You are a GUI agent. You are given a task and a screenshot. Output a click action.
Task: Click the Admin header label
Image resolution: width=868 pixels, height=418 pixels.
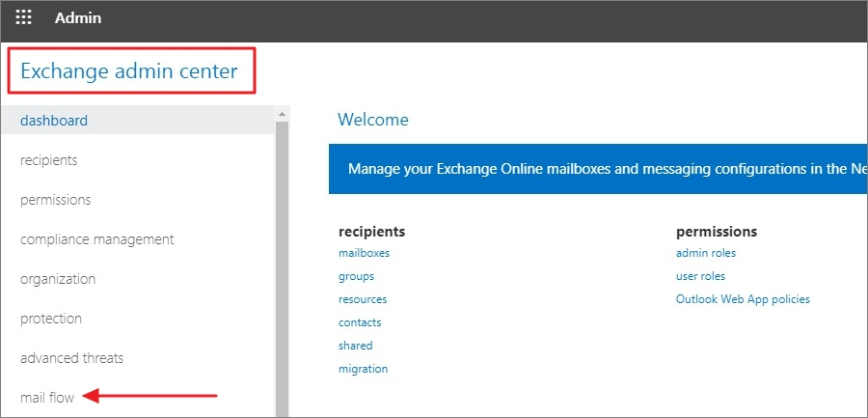(78, 17)
